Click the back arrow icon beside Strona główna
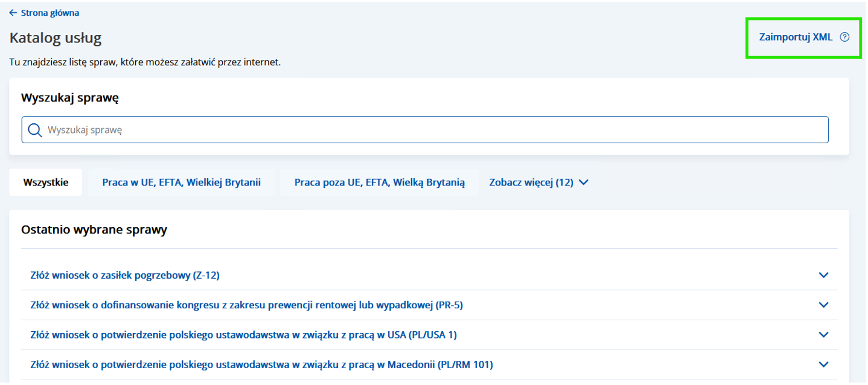Screen dimensions: 868x385 (x=13, y=13)
